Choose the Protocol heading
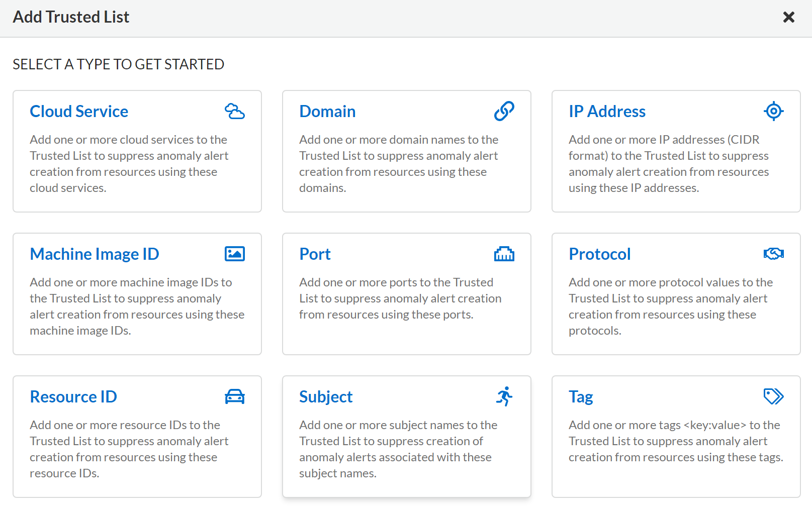 [599, 254]
